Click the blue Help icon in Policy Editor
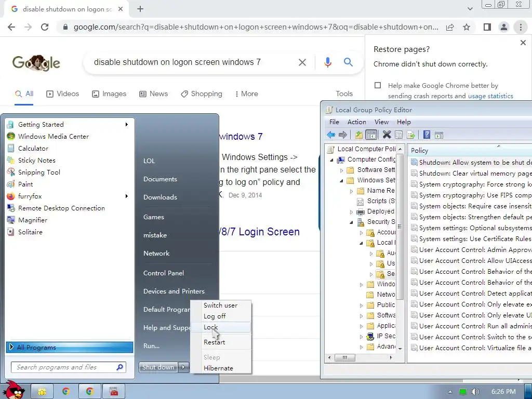 [427, 135]
